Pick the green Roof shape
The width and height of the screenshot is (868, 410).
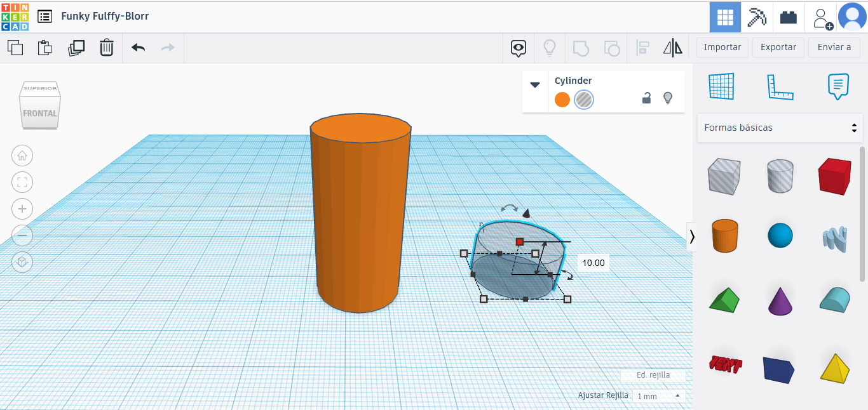[724, 300]
